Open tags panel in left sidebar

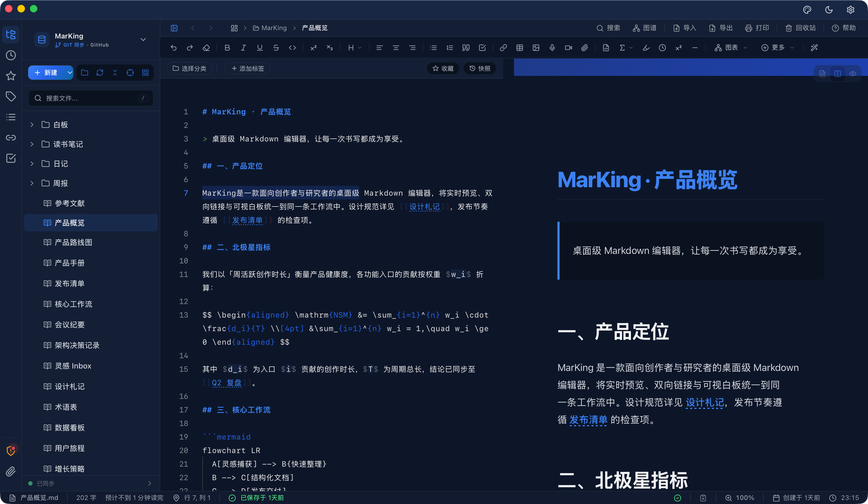point(11,96)
